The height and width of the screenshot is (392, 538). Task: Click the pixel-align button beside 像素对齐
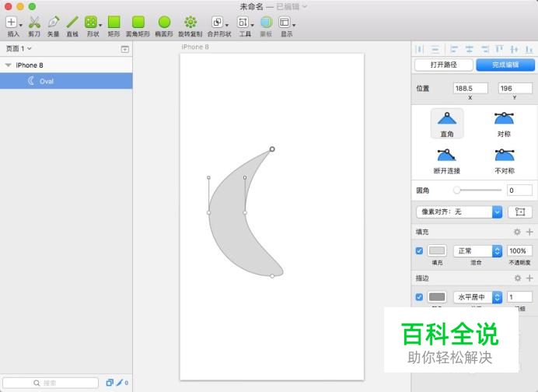click(x=520, y=212)
